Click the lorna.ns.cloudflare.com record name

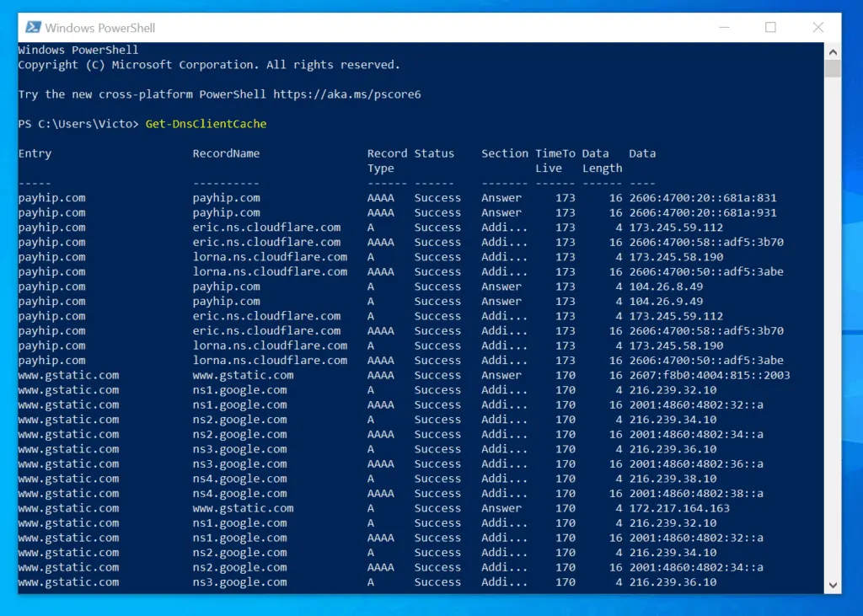(x=272, y=256)
